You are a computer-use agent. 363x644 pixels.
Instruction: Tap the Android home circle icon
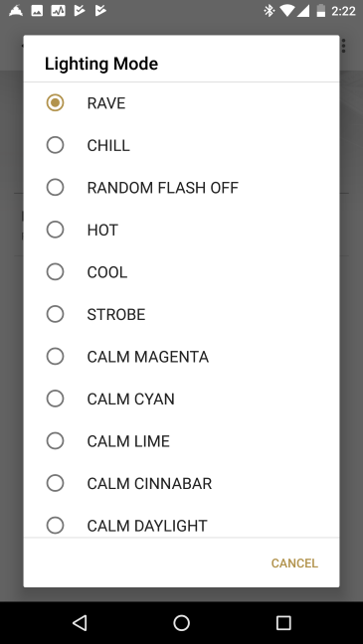tap(181, 623)
